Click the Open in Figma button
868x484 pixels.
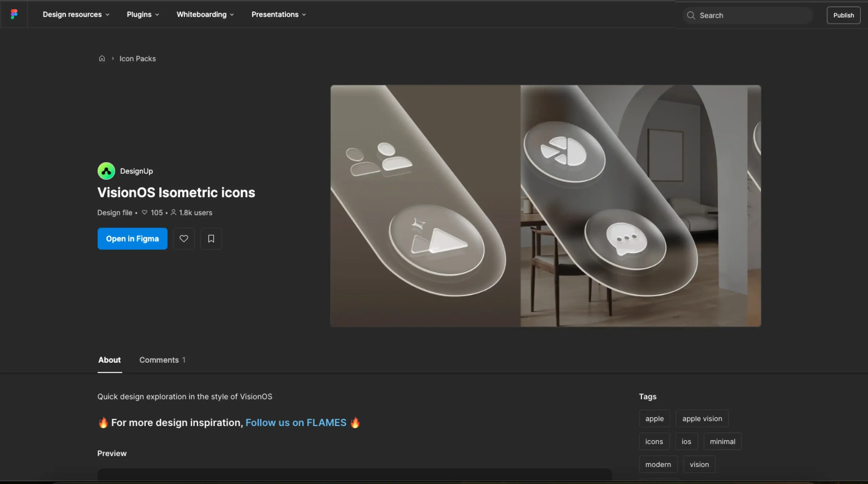(132, 238)
